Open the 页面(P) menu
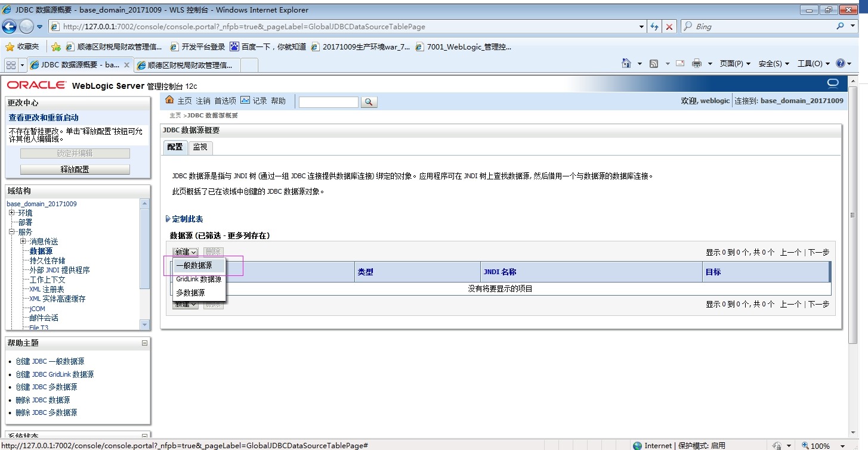This screenshot has height=450, width=868. tap(734, 64)
